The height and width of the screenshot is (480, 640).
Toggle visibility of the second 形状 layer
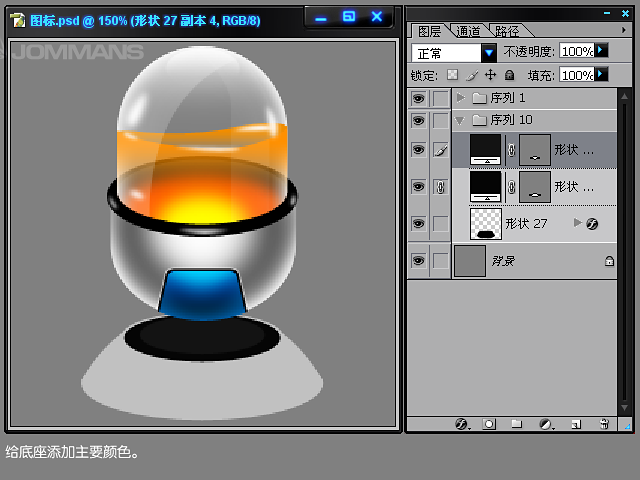click(x=418, y=187)
